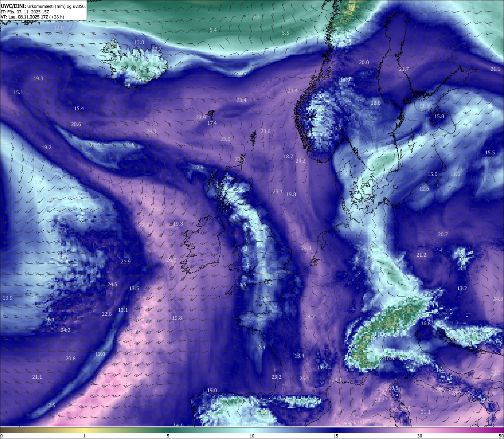Click the 1 tick label on the colour scale
The width and height of the screenshot is (504, 439).
click(84, 436)
